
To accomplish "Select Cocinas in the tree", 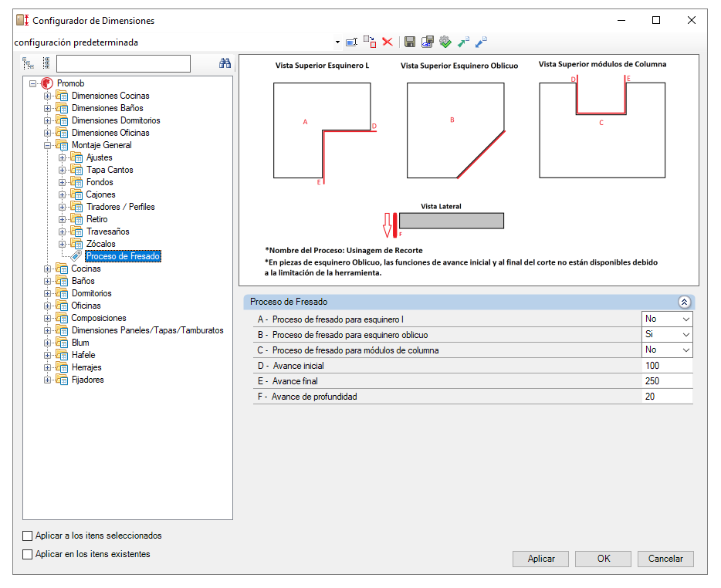I will [x=86, y=269].
